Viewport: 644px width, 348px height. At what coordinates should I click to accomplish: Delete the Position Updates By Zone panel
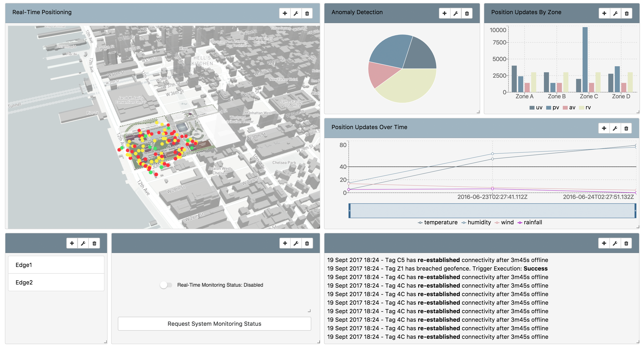[626, 13]
